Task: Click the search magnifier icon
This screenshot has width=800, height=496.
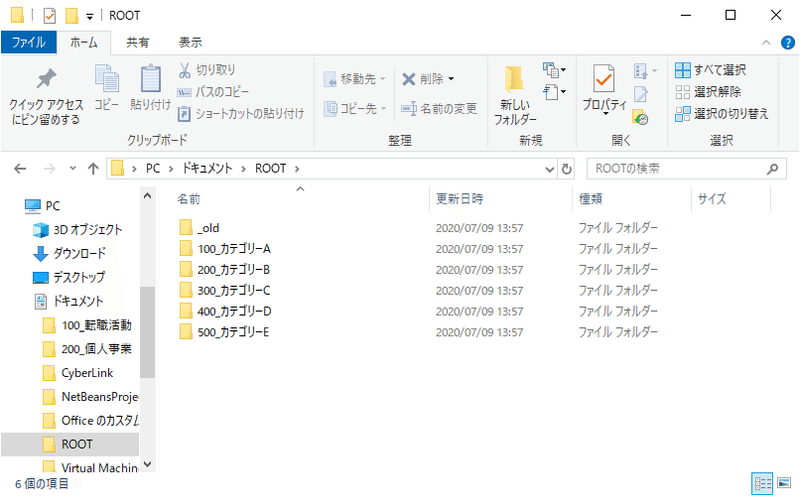Action: point(772,169)
